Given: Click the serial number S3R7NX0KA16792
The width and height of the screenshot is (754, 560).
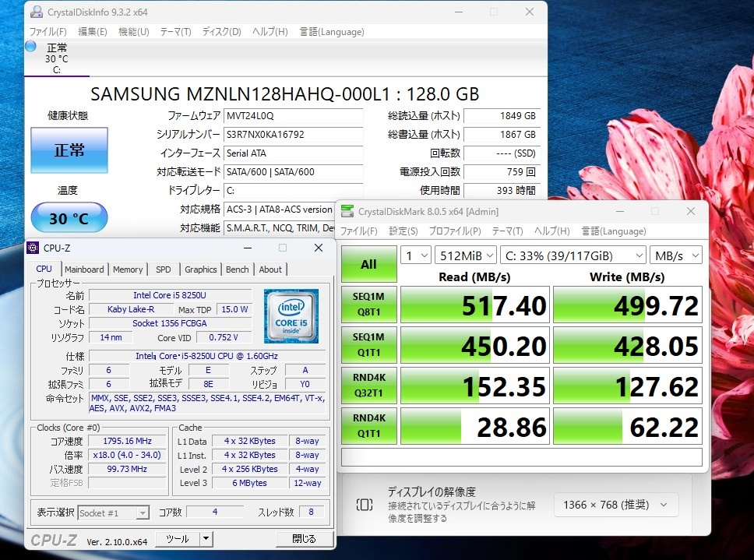Looking at the screenshot, I should click(x=294, y=135).
